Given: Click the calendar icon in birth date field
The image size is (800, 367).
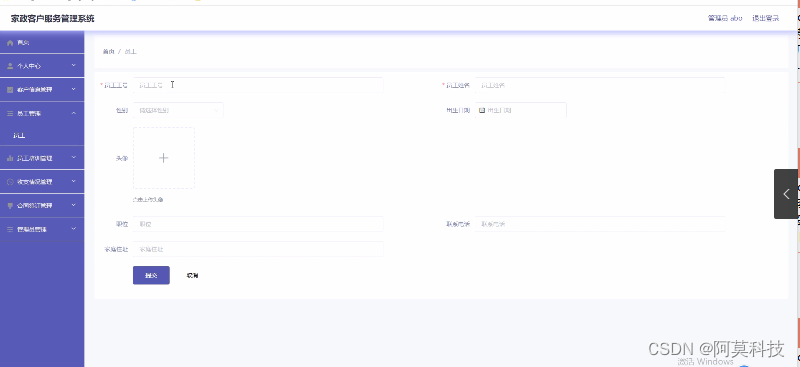Looking at the screenshot, I should tap(482, 110).
